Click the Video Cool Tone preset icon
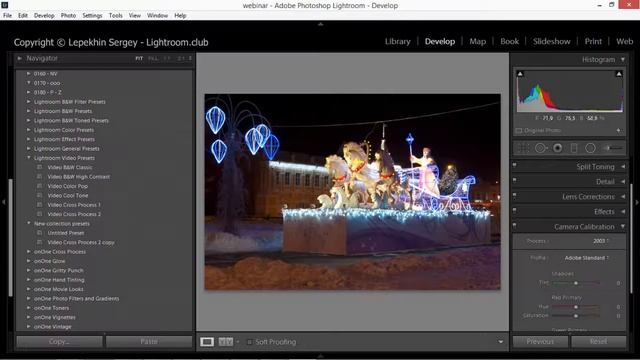640x360 pixels. tap(40, 196)
